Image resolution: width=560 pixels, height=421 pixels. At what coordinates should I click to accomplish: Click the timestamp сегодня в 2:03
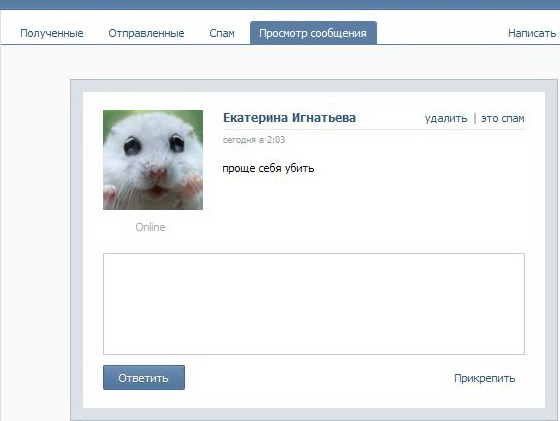click(254, 140)
